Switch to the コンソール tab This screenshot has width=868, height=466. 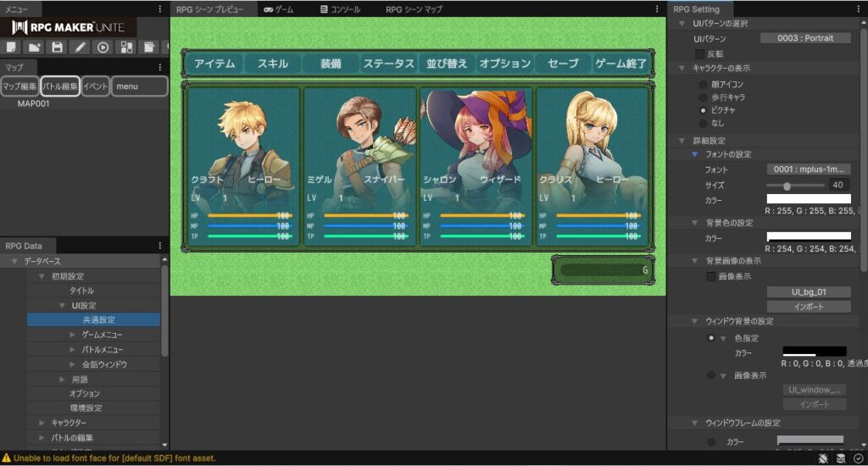pos(341,9)
